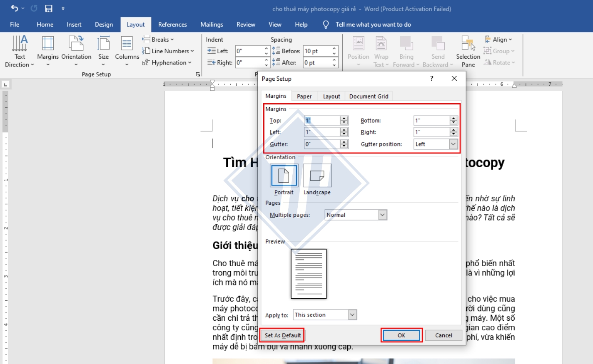Open the Multiple pages dropdown
The height and width of the screenshot is (364, 593).
[x=382, y=215]
